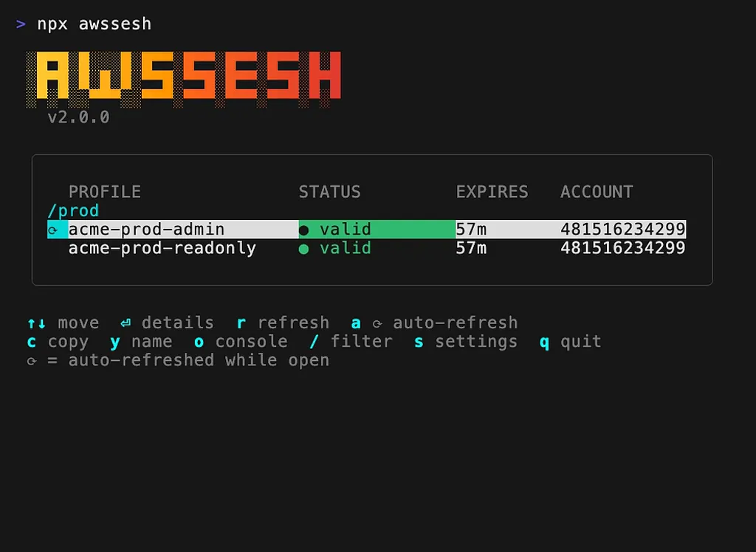Screen dimensions: 756x552
Task: Click the AWSSESH pixel-art logo
Action: click(184, 79)
